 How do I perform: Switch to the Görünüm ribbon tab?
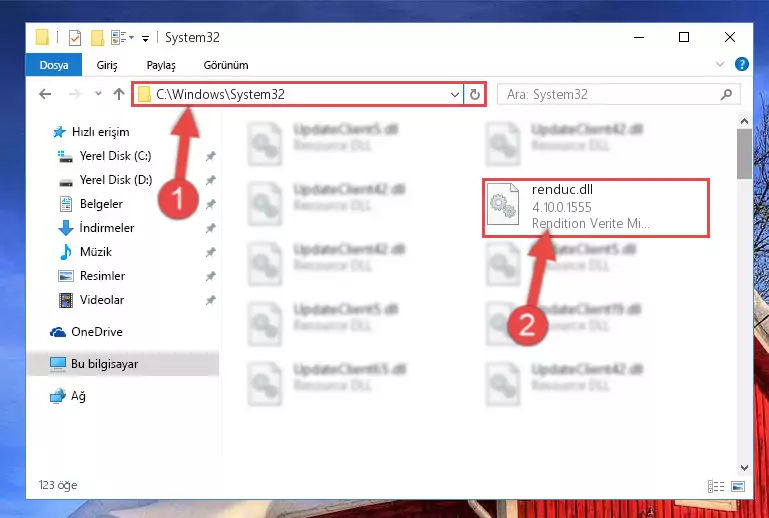[226, 65]
